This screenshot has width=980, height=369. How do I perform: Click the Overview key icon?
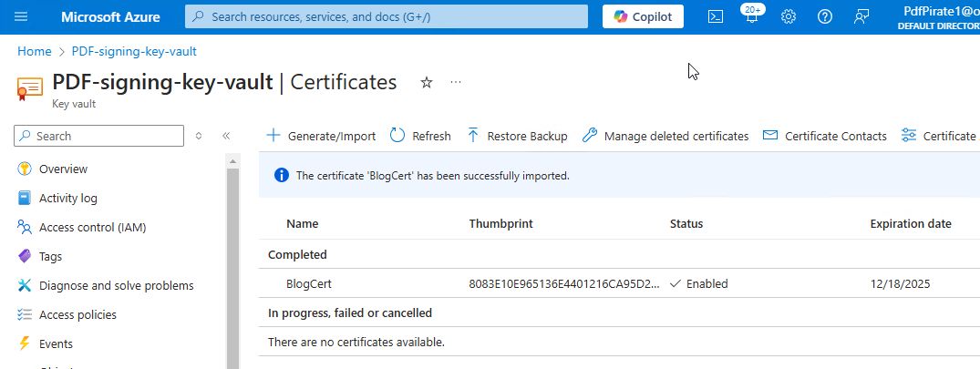(x=25, y=169)
